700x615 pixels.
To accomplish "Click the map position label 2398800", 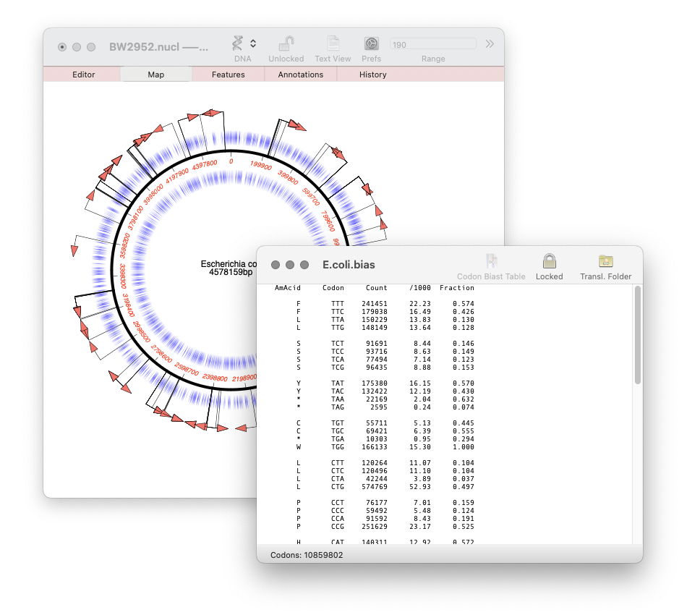I will click(x=215, y=378).
